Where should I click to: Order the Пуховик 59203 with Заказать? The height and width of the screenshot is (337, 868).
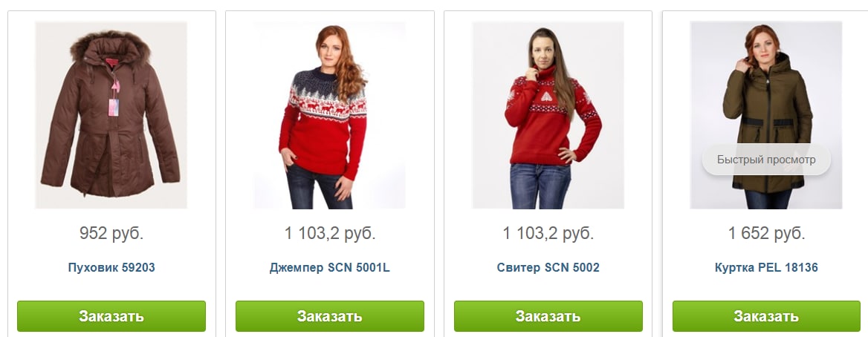click(111, 316)
